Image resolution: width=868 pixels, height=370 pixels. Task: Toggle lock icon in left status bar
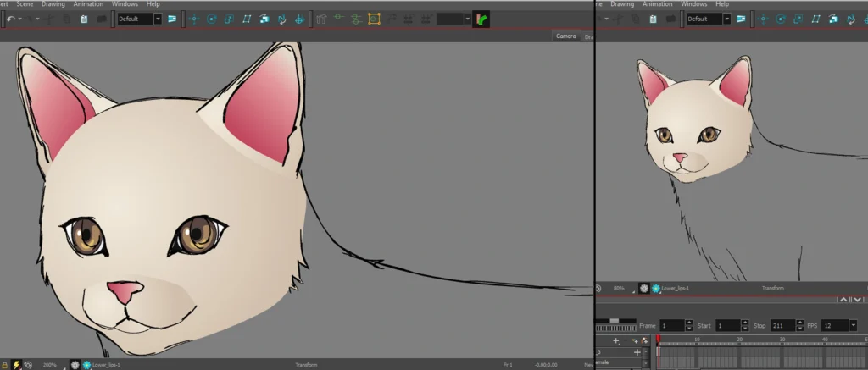(5, 365)
